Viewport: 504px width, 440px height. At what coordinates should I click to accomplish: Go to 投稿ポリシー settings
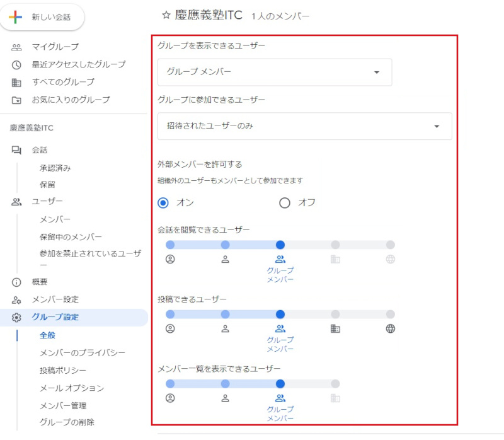point(63,370)
